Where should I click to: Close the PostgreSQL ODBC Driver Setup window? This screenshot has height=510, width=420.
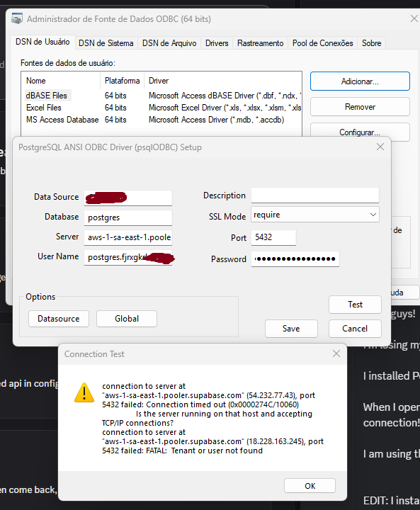380,147
